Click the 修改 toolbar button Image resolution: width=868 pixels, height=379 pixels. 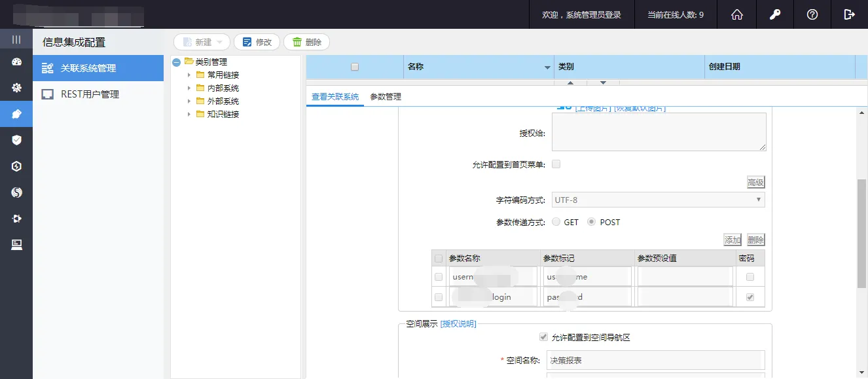(257, 42)
